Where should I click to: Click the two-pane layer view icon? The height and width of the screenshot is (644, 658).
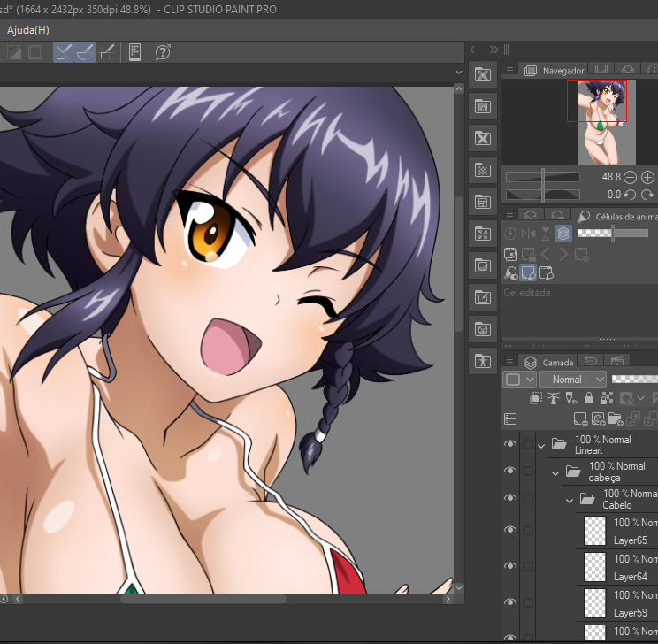pos(510,418)
